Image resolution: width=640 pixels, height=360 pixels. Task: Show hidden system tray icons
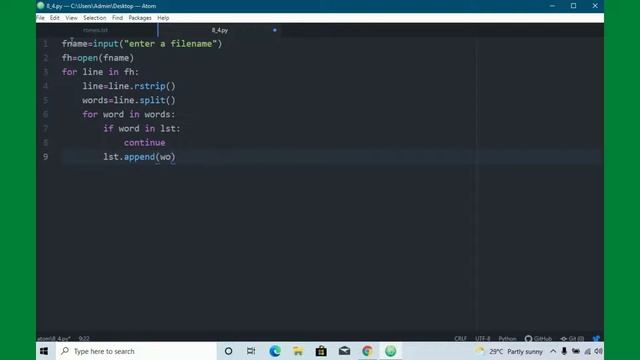pos(553,351)
